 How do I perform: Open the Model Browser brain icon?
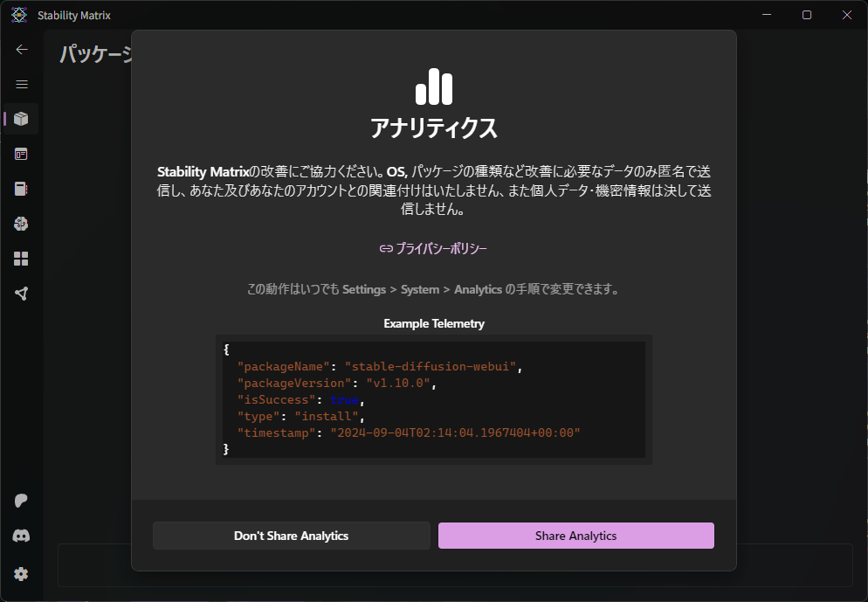(22, 224)
